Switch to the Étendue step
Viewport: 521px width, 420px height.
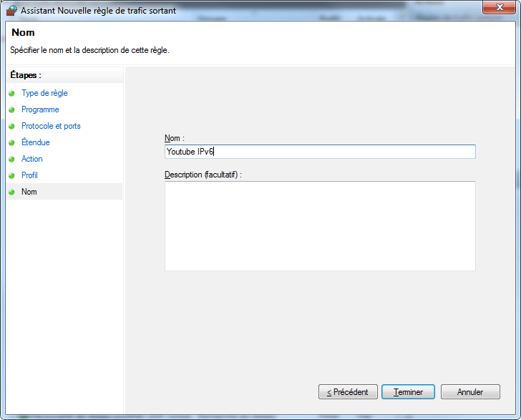pos(36,142)
